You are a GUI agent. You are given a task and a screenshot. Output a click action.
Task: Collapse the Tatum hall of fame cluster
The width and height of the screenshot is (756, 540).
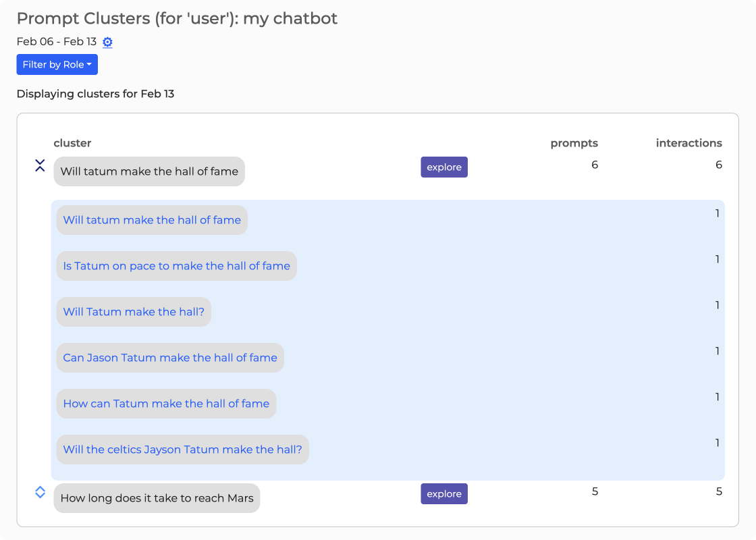[40, 165]
